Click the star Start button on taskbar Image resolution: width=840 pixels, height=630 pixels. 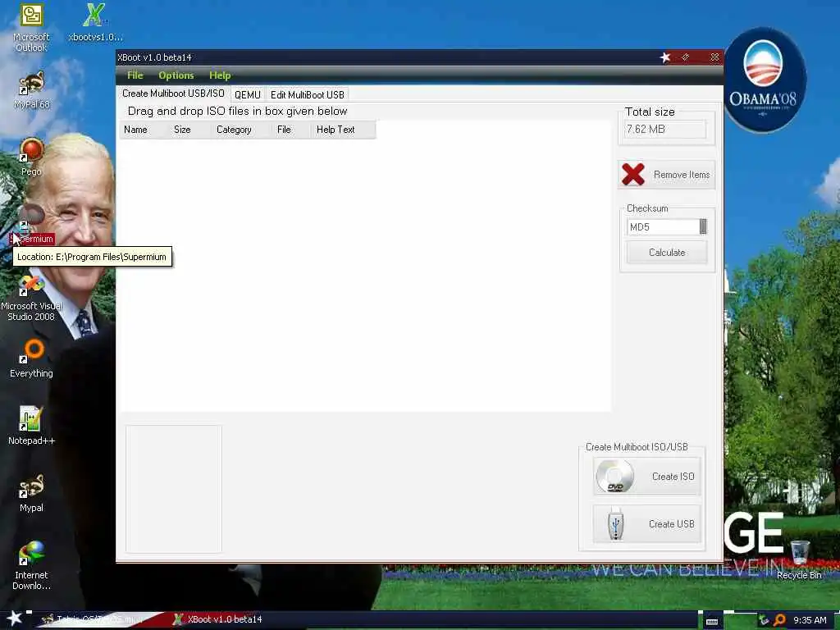(14, 619)
